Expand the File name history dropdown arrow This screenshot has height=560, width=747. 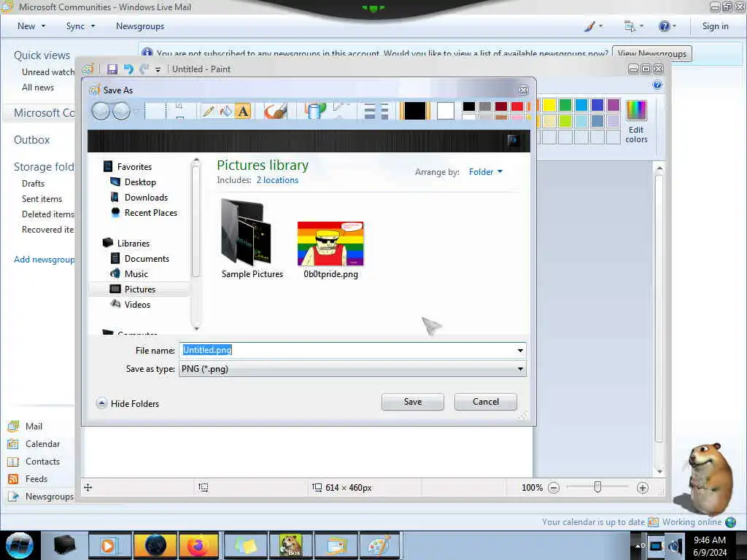click(520, 351)
